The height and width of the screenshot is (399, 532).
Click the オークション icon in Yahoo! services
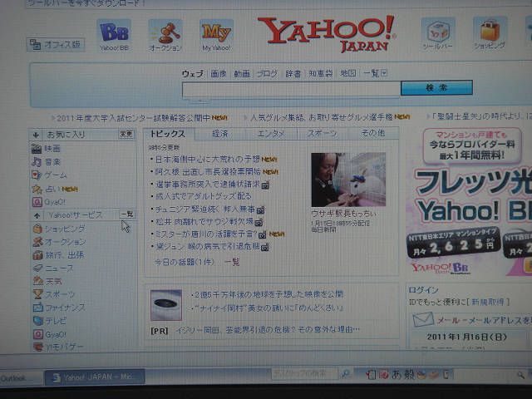pos(37,242)
